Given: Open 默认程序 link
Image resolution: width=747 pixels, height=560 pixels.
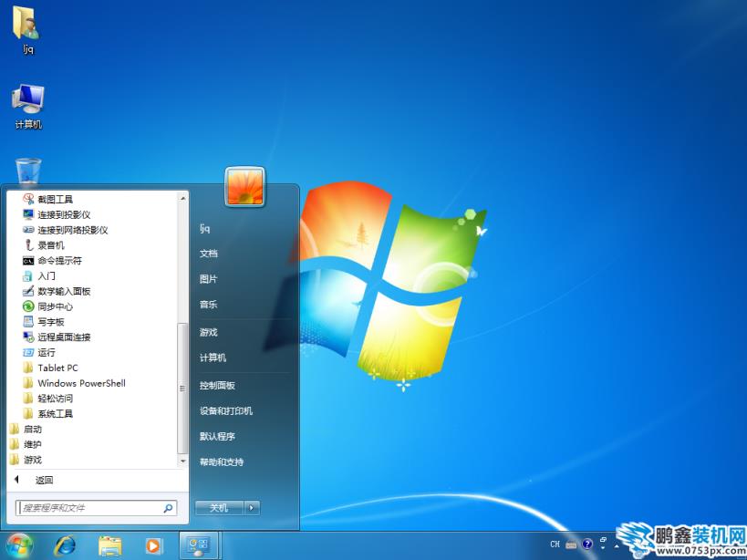Looking at the screenshot, I should [217, 436].
